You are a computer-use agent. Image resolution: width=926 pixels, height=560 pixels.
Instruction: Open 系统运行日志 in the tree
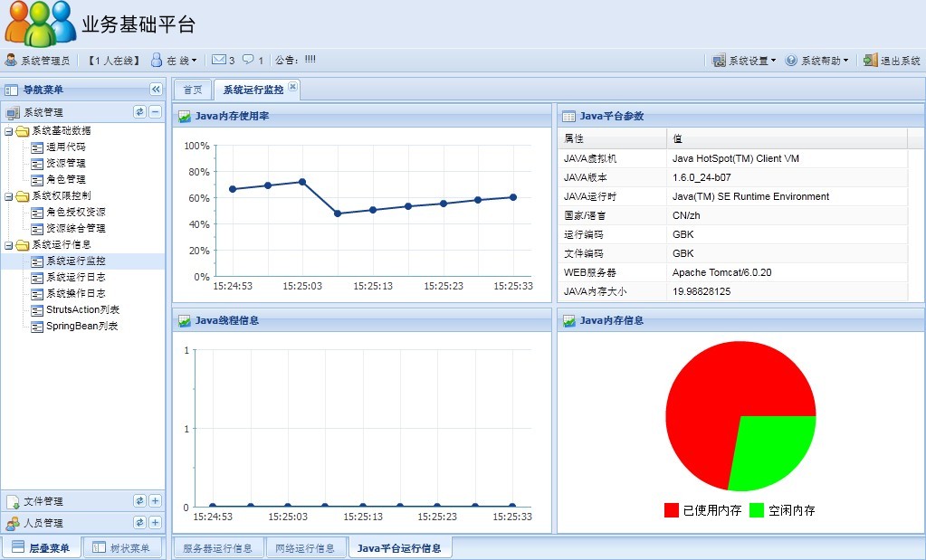pyautogui.click(x=76, y=278)
